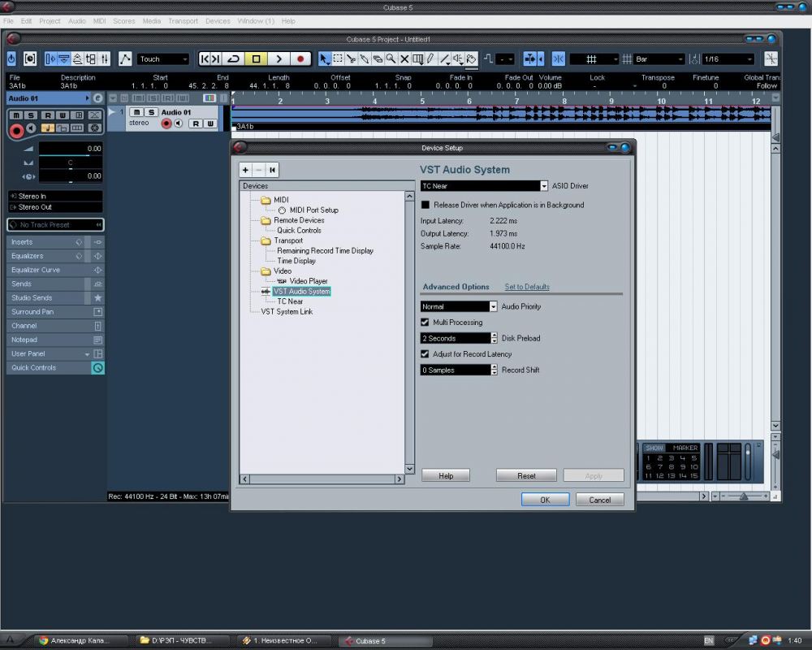The image size is (812, 650).
Task: Select the Line tool
Action: (444, 59)
